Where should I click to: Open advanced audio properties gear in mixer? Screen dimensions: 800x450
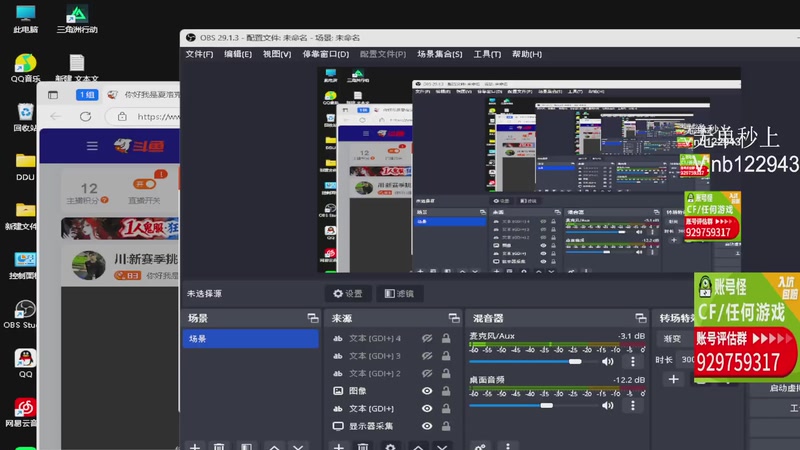480,447
